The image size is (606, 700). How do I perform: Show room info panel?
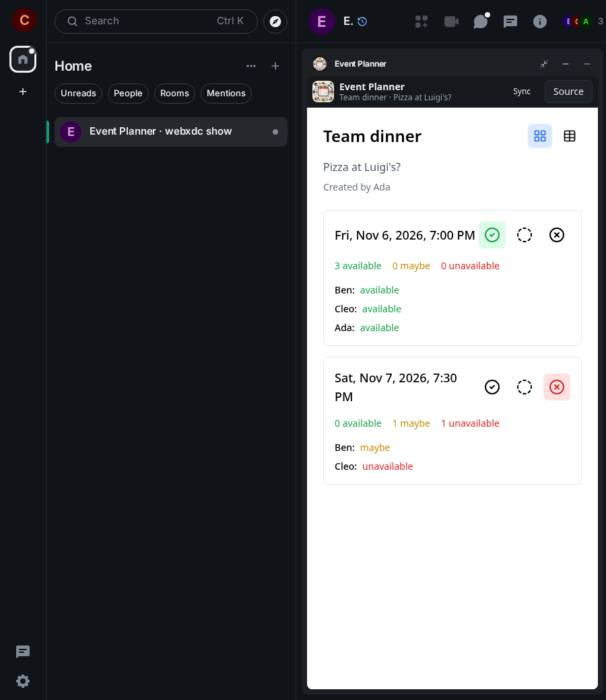[539, 22]
